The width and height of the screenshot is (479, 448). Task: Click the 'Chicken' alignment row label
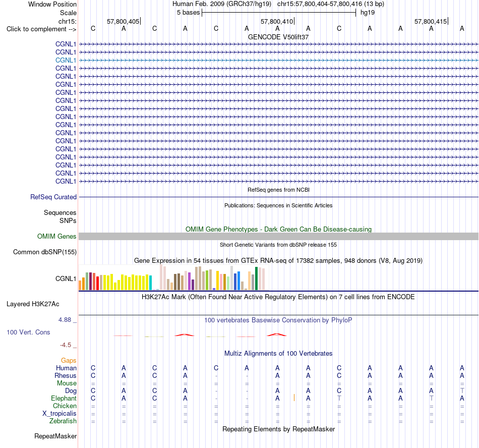click(x=65, y=406)
